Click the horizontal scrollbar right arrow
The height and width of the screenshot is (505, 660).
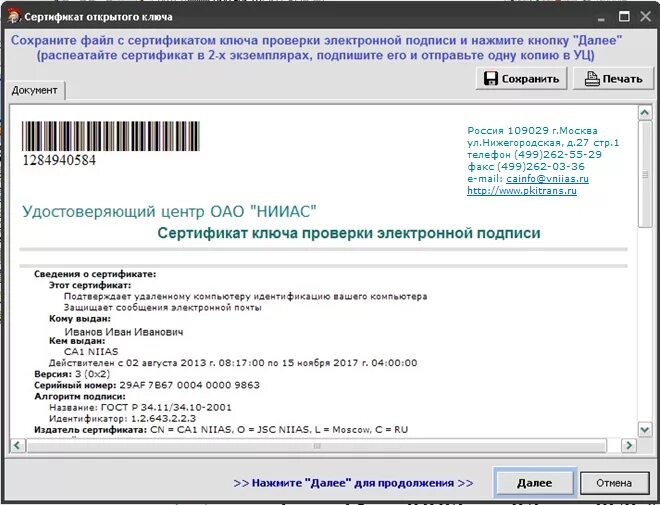pyautogui.click(x=629, y=445)
